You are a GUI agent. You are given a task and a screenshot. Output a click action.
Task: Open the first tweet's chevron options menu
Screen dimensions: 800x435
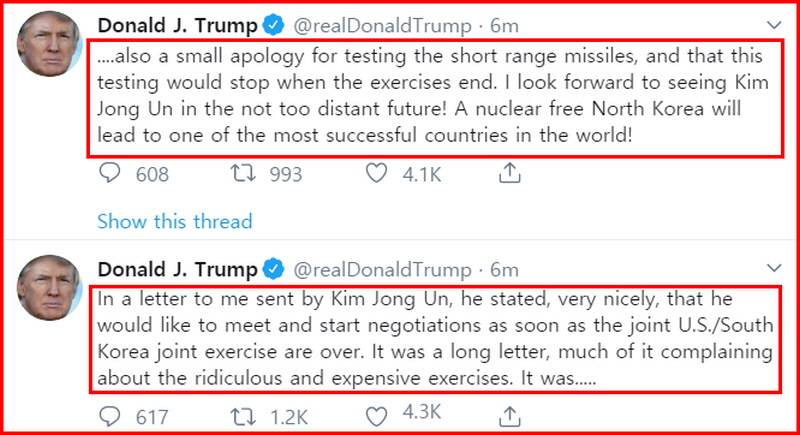pos(774,24)
